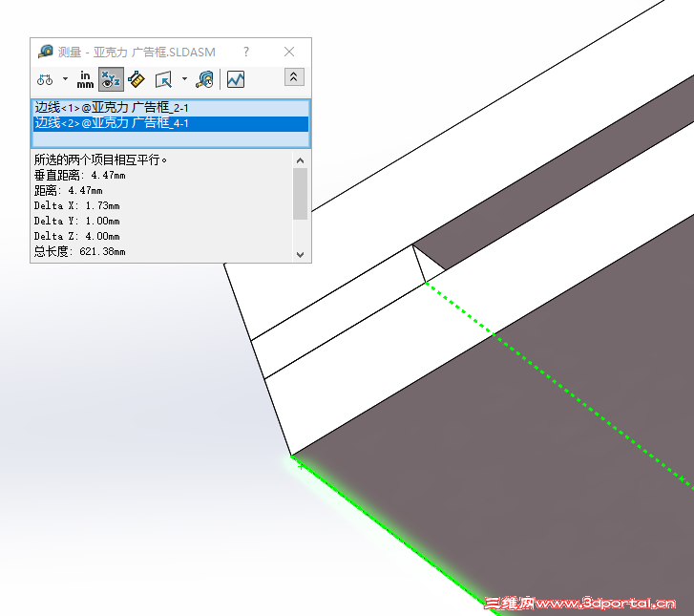694x616 pixels.
Task: Click the Delta X: 1.73mm value
Action: tap(77, 205)
